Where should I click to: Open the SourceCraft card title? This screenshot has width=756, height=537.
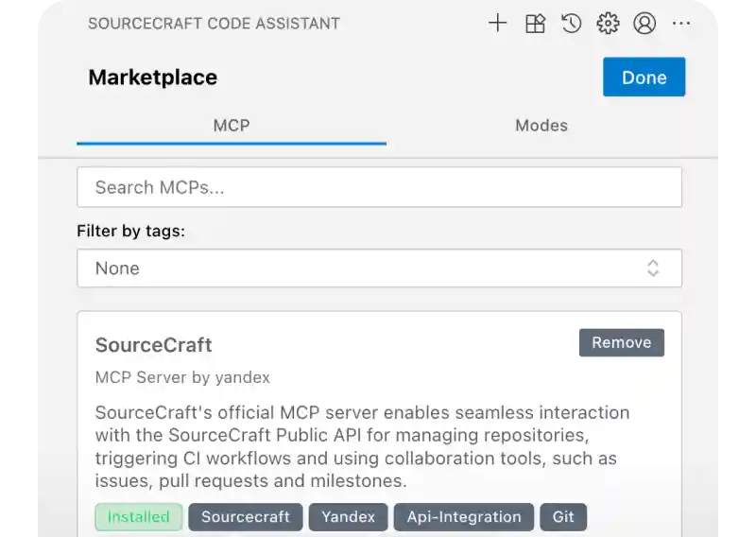153,344
